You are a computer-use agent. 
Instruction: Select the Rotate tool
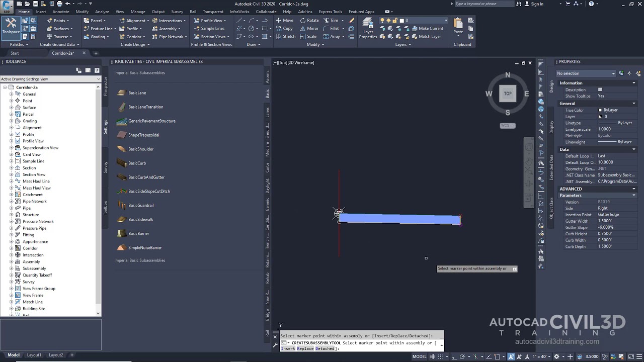[309, 21]
